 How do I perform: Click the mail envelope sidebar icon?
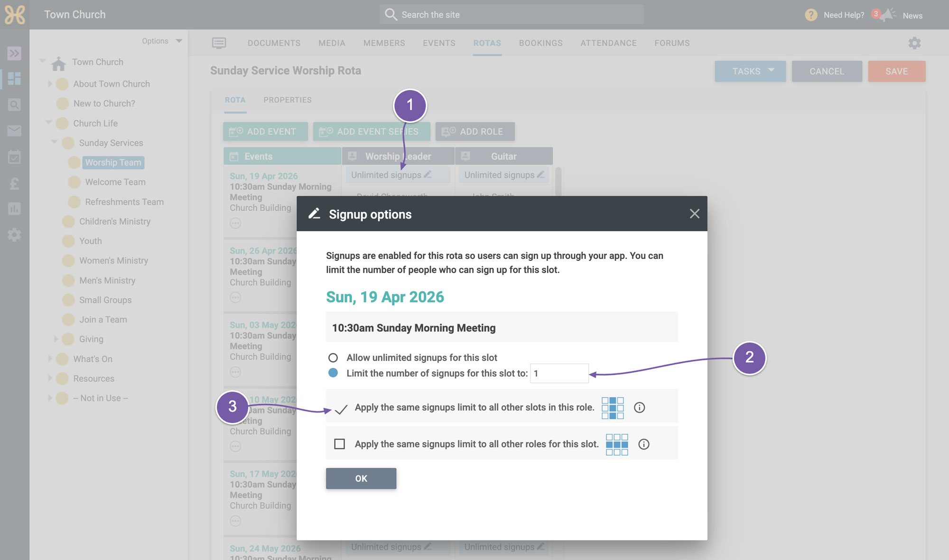point(14,130)
